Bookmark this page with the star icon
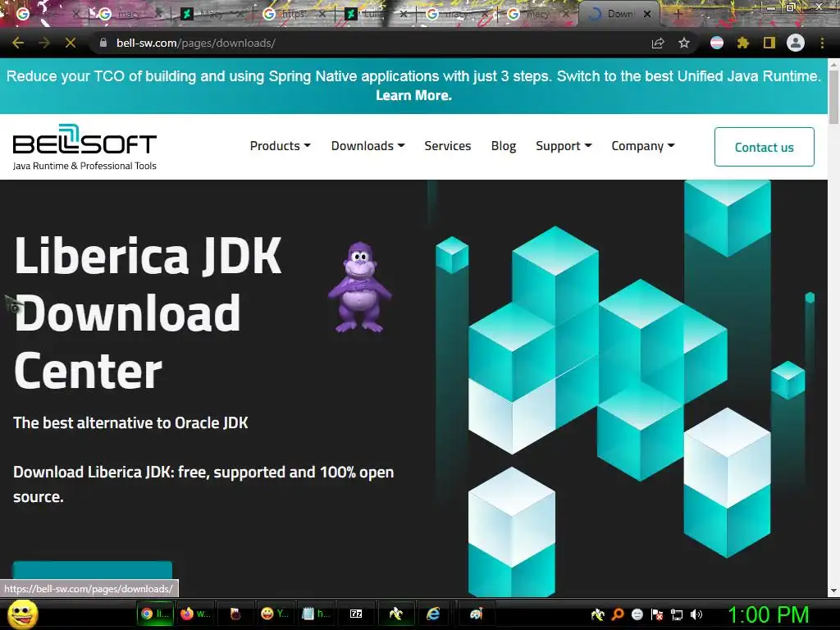The image size is (840, 630). [684, 43]
